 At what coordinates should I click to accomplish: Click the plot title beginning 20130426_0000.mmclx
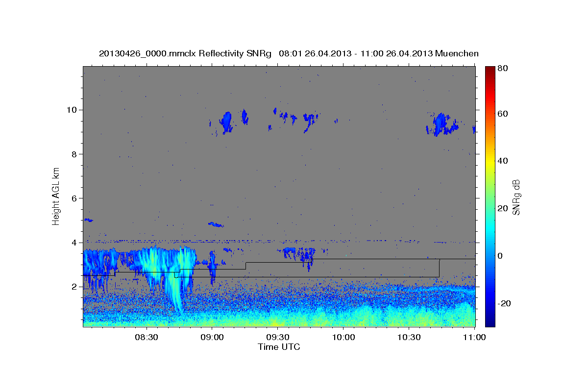(x=289, y=53)
